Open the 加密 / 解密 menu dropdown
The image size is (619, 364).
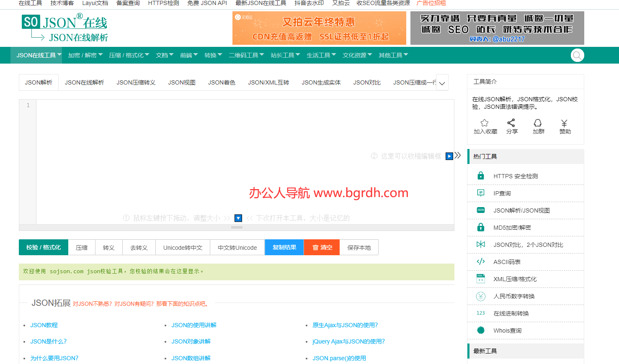84,55
